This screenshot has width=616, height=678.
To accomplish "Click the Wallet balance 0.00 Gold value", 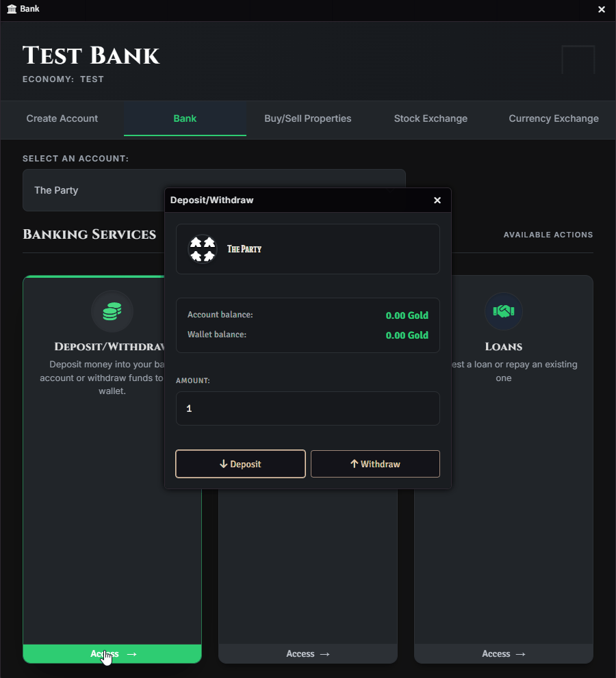I will [x=407, y=335].
